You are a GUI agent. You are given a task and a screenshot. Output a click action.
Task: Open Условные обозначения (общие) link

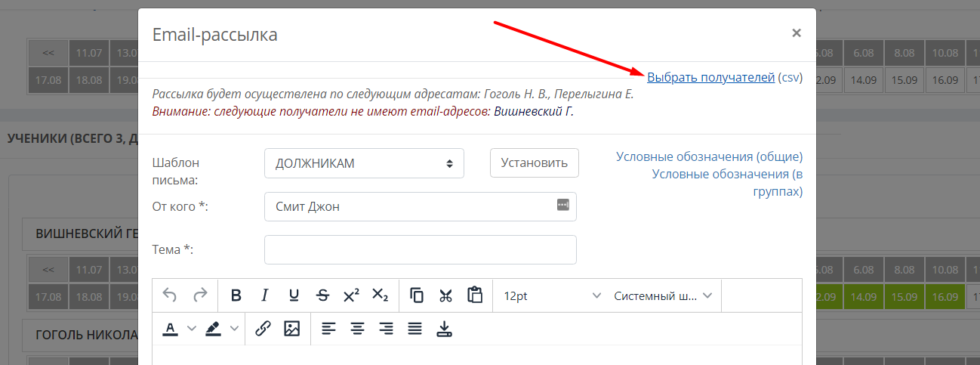click(709, 156)
